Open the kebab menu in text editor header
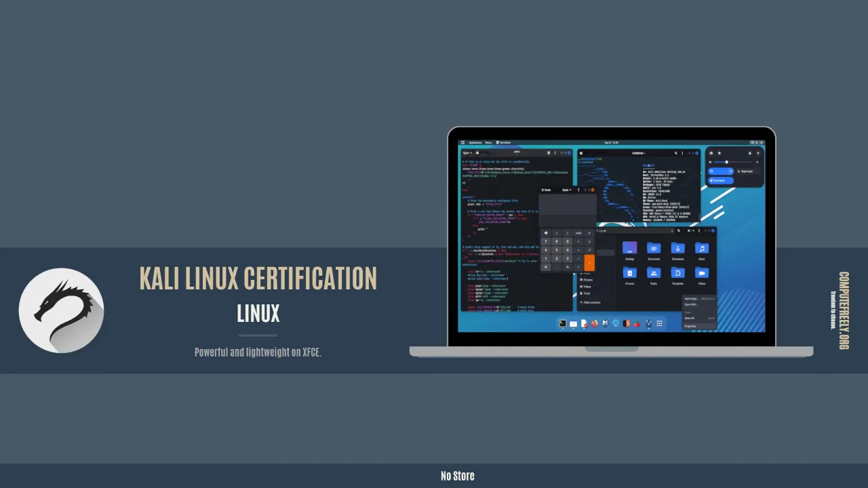This screenshot has width=868, height=488. click(x=555, y=152)
